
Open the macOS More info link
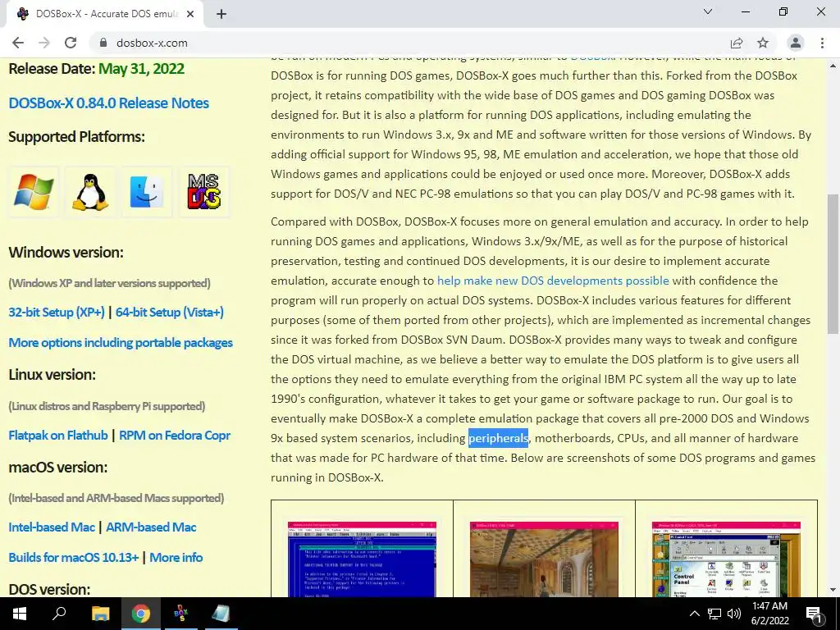(x=176, y=557)
